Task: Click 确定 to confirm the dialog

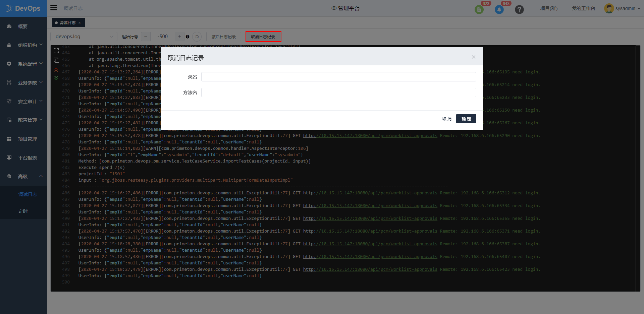Action: pos(466,119)
